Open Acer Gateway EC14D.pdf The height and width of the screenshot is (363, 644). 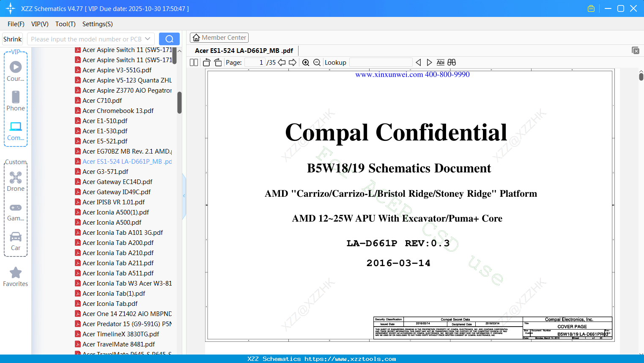[113, 182]
